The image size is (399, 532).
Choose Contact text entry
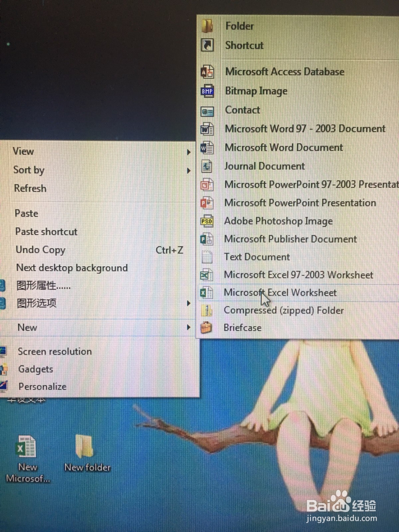click(242, 110)
